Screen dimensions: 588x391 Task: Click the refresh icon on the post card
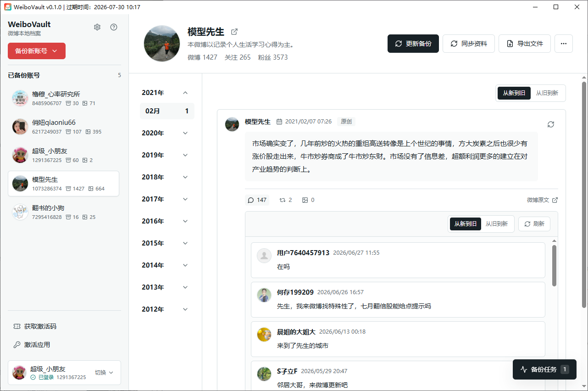(x=551, y=124)
